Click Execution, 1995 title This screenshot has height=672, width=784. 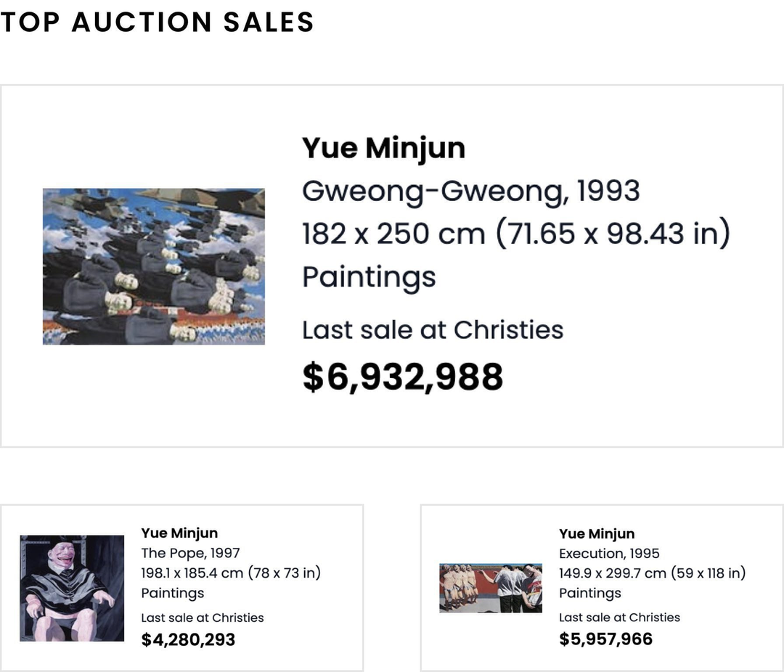pyautogui.click(x=609, y=554)
